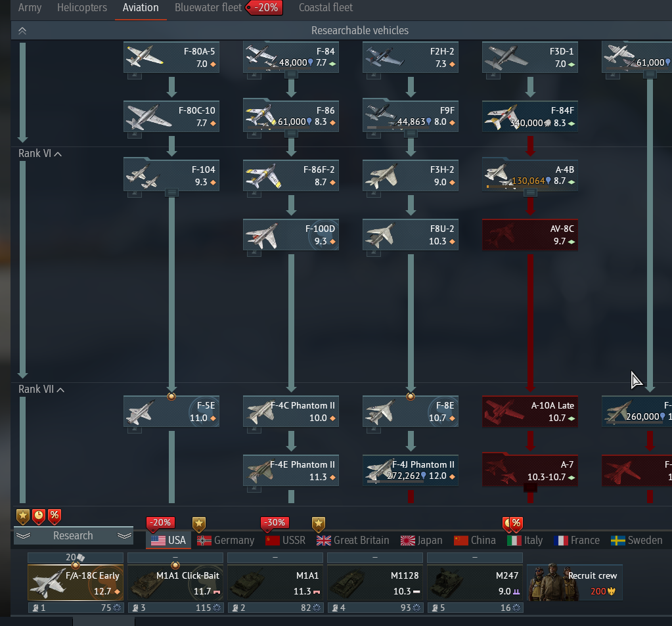The image size is (672, 626).
Task: Select the F3D-1 aircraft card
Action: (x=530, y=57)
